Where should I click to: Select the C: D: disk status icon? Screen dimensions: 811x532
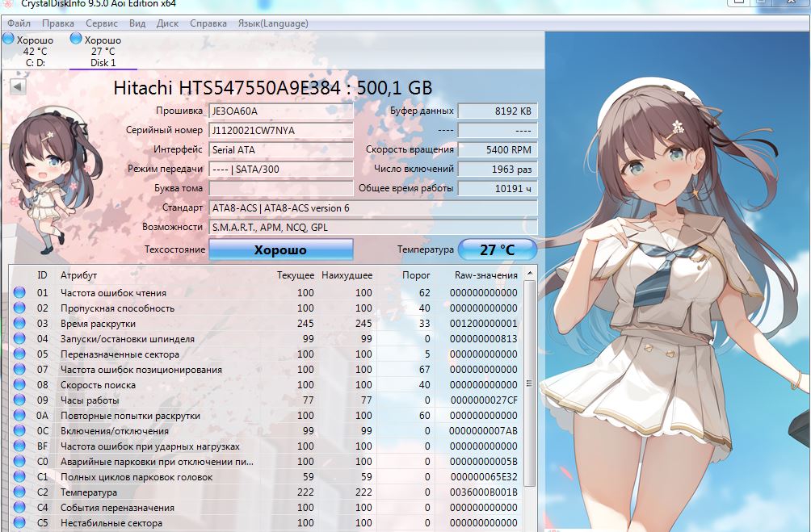coord(8,39)
